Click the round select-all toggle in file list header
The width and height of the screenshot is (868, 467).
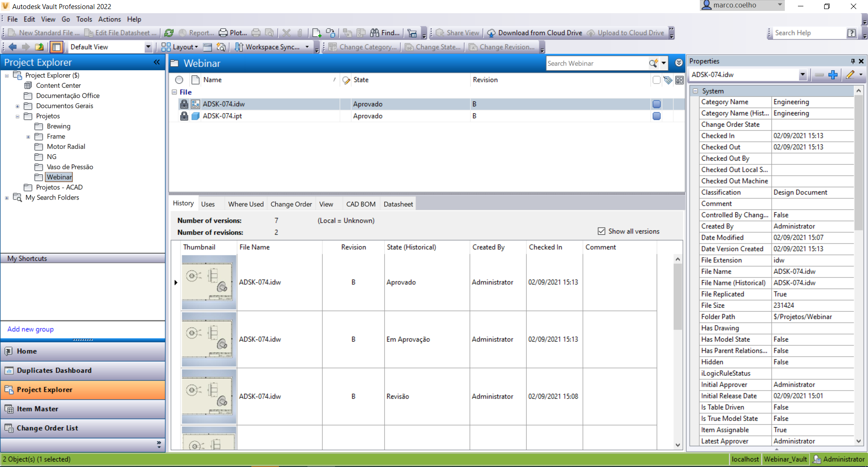[179, 80]
